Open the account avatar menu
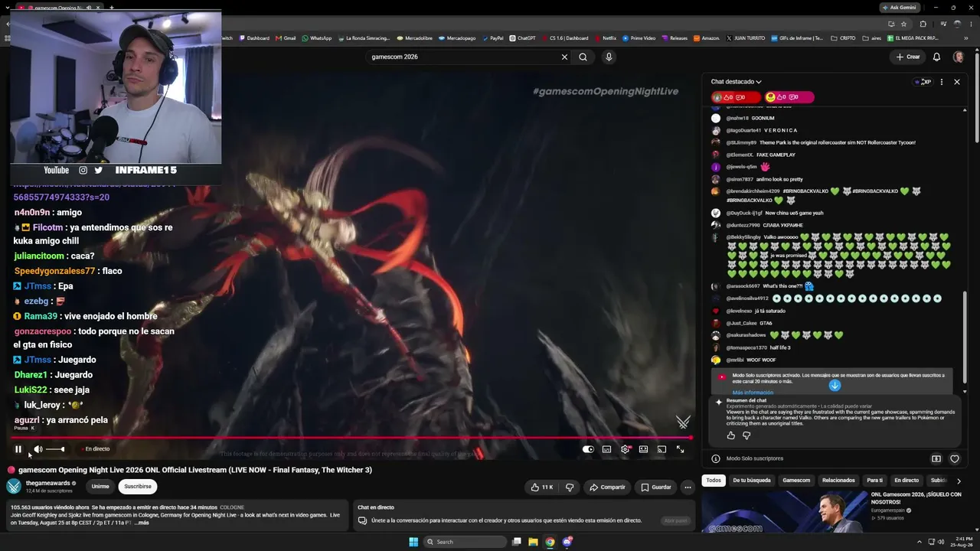980x551 pixels. [958, 57]
